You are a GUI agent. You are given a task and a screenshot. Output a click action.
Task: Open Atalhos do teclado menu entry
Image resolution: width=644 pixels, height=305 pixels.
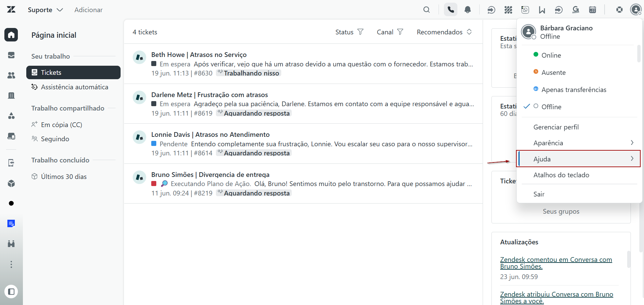(x=561, y=175)
